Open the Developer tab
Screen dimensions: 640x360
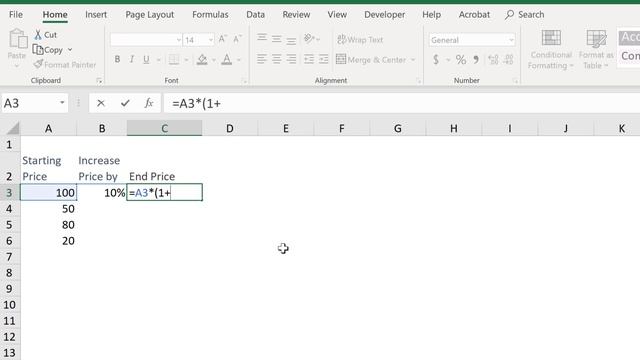point(384,15)
